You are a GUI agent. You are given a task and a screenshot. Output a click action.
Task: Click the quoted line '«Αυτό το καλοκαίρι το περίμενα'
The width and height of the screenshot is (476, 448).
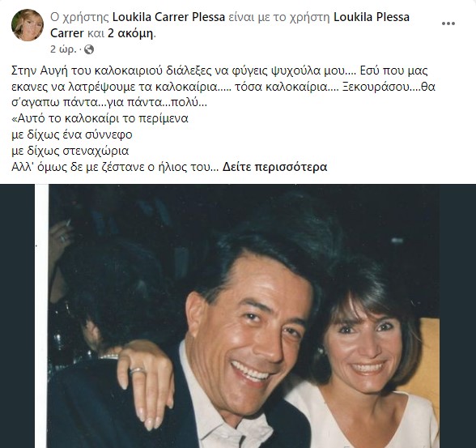tap(100, 118)
